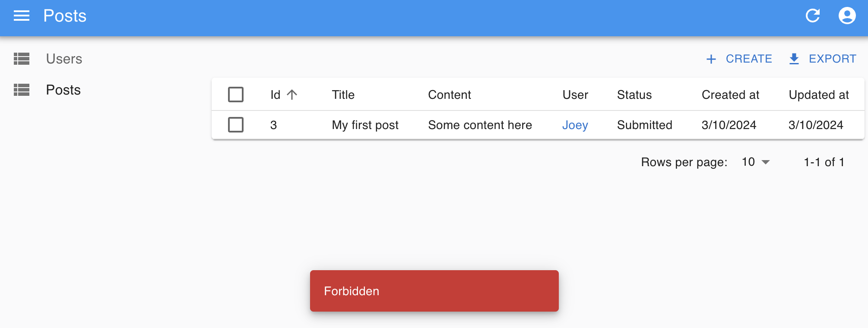This screenshot has height=328, width=868.
Task: Open the "My first post" row
Action: pyautogui.click(x=365, y=125)
